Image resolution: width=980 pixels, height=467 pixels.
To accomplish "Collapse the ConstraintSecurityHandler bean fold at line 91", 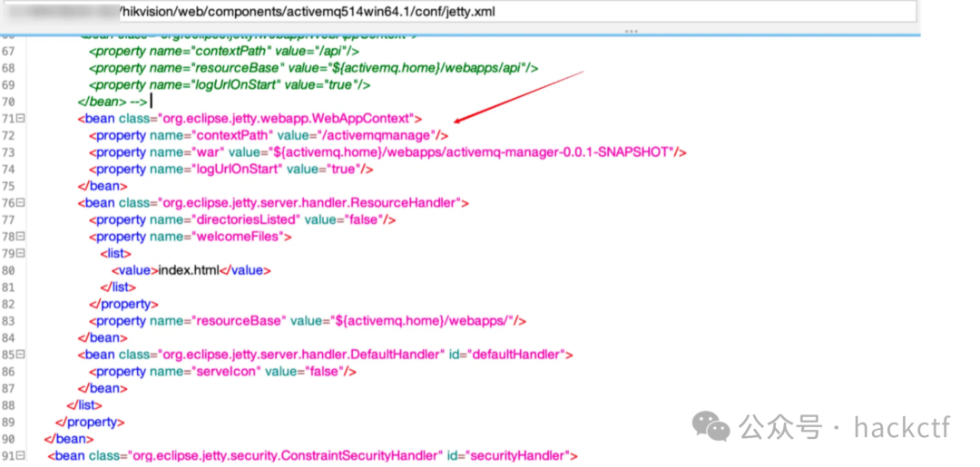I will pos(20,455).
